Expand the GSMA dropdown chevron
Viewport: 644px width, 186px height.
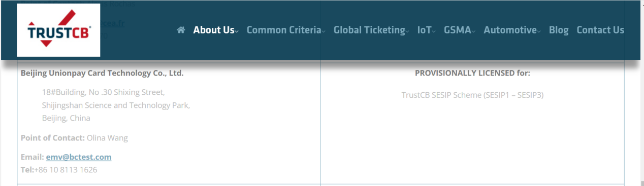[x=473, y=31]
